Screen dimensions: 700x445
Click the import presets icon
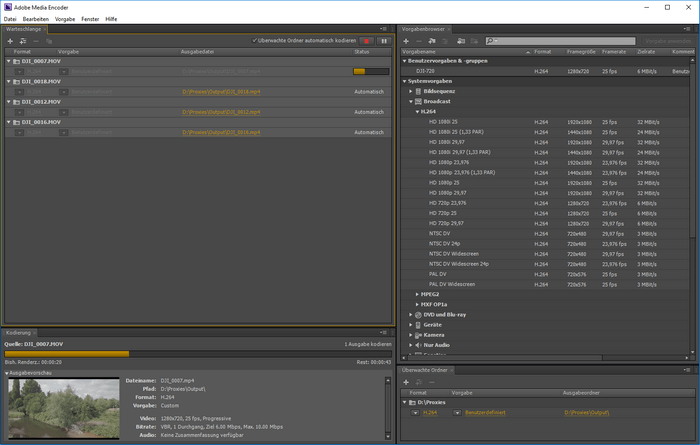(461, 41)
